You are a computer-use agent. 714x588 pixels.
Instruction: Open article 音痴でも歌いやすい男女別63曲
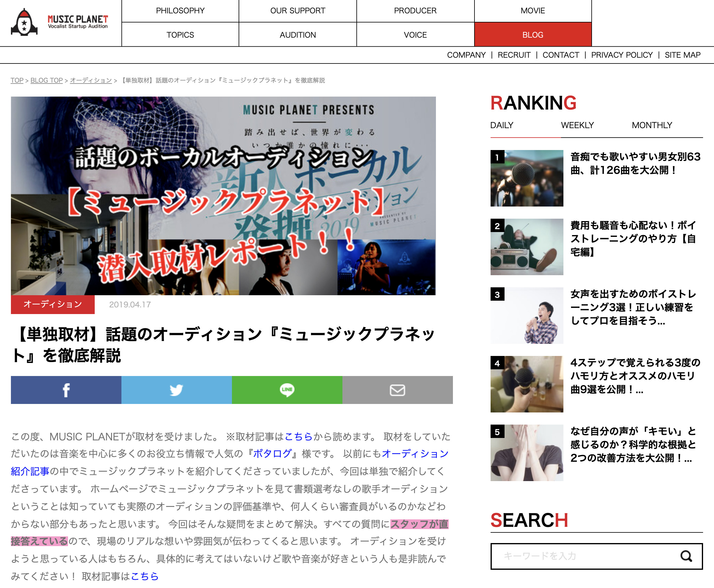[x=635, y=163]
